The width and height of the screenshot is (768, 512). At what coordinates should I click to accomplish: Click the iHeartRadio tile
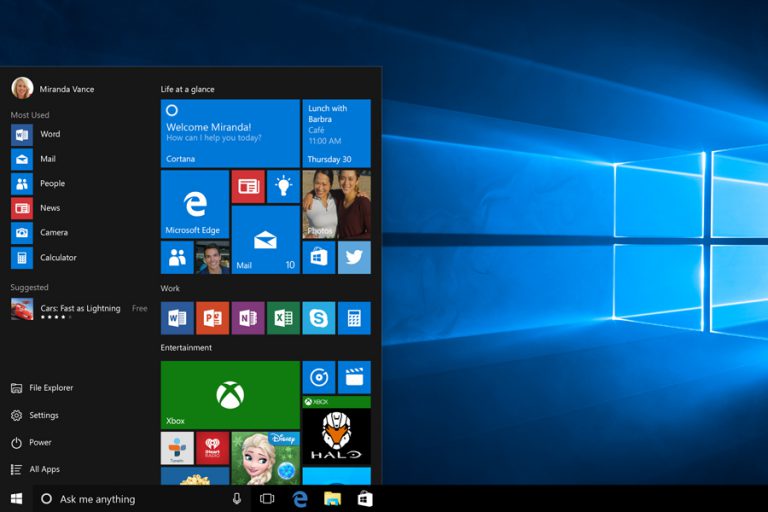(213, 448)
